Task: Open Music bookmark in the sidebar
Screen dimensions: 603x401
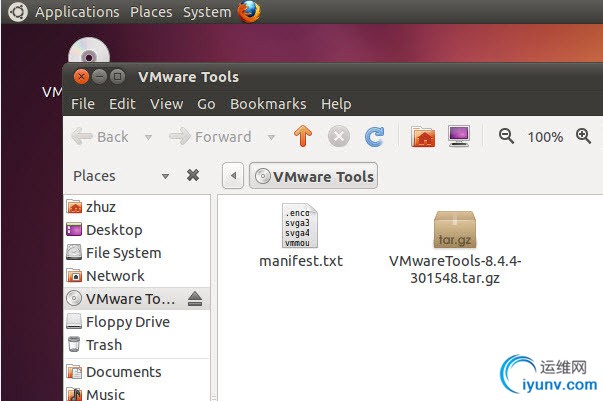Action: (137, 394)
